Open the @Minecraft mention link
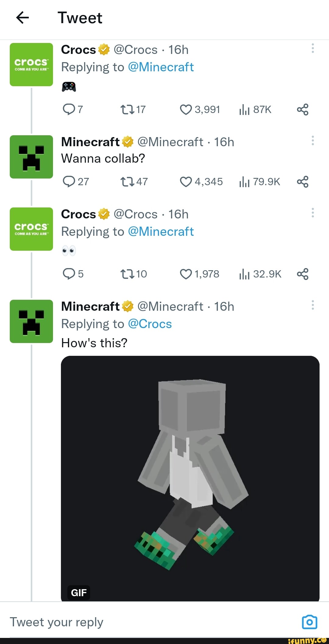 [161, 67]
